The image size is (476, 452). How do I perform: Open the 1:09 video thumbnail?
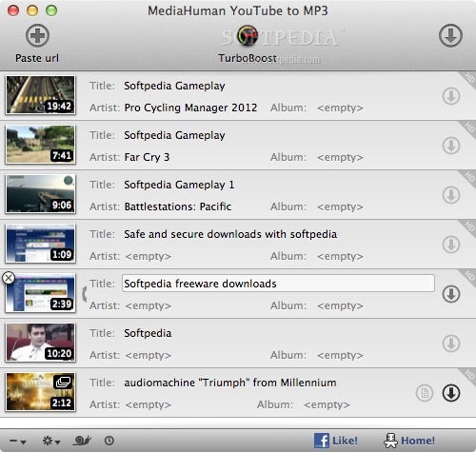point(40,244)
